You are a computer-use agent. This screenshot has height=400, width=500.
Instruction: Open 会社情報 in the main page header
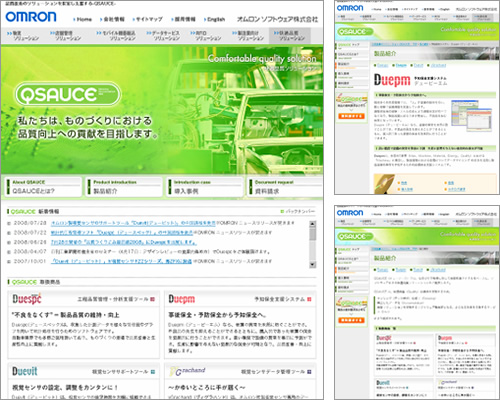coord(112,19)
